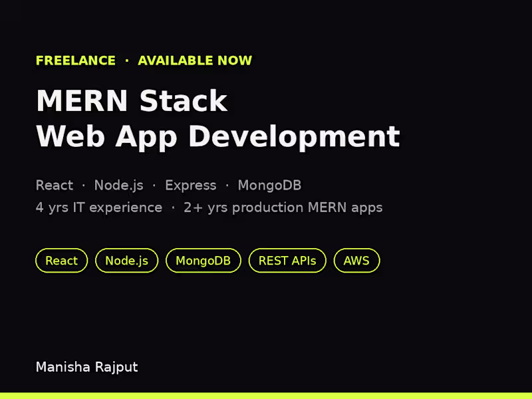Click the 'FREELANCE' label text
532x399 pixels.
[x=76, y=61]
